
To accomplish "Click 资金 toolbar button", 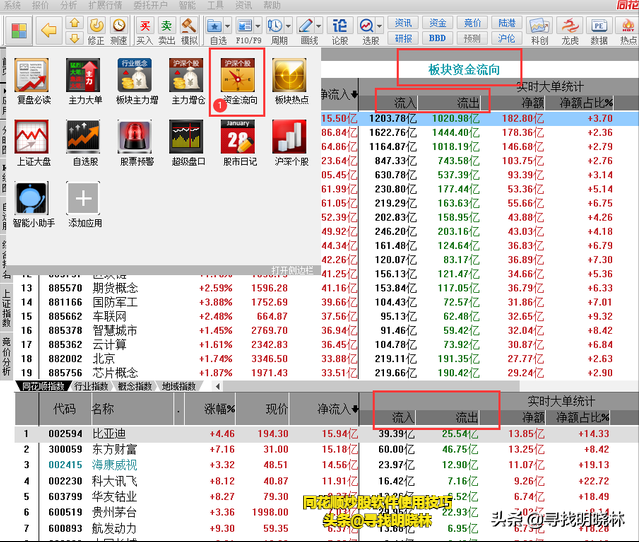I will tap(437, 23).
